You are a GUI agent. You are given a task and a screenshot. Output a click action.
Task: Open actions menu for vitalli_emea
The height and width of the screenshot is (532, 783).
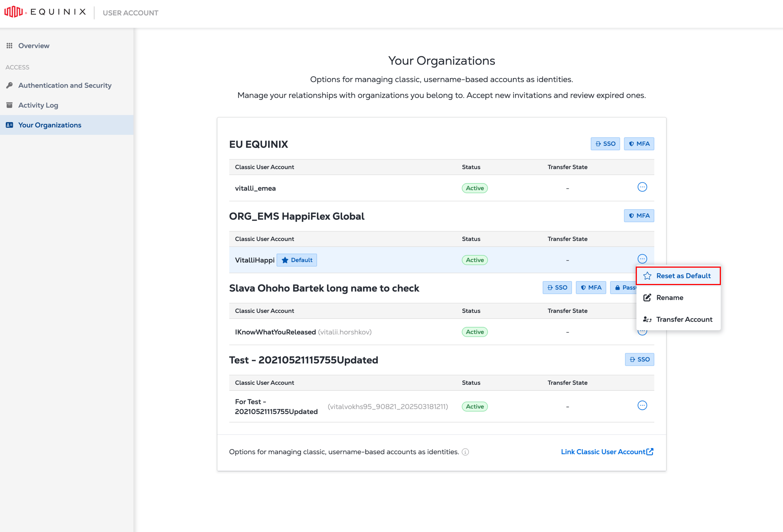click(x=642, y=187)
